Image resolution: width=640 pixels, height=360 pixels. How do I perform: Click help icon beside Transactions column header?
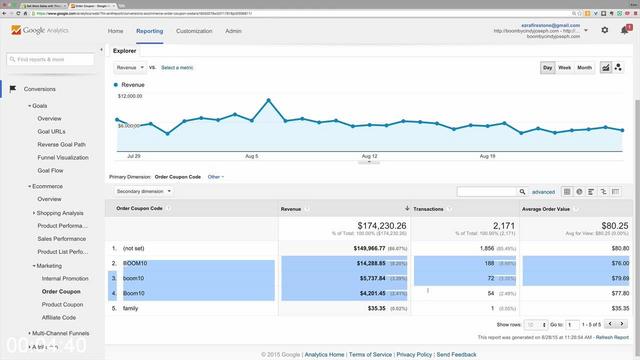point(449,209)
